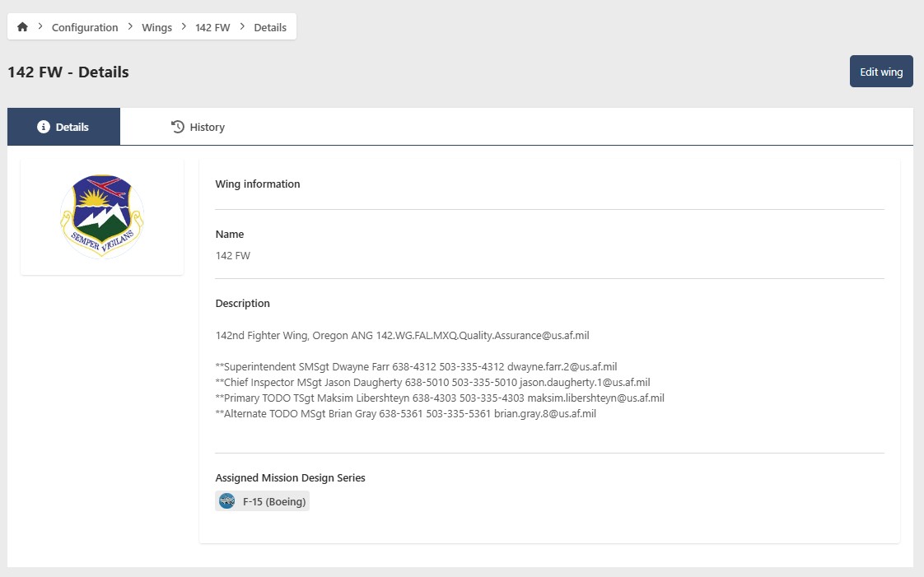
Task: Click the Details breadcrumb item
Action: (x=270, y=27)
